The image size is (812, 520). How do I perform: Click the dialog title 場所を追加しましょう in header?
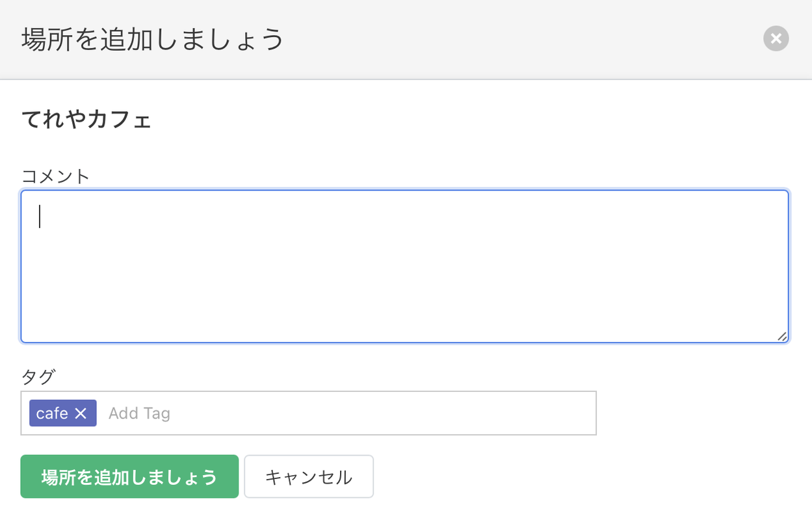(153, 39)
